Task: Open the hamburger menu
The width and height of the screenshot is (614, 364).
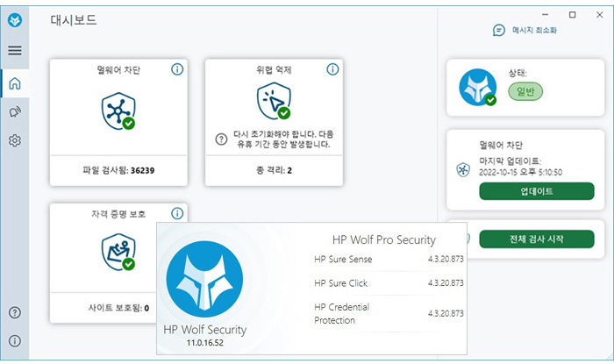Action: point(15,50)
